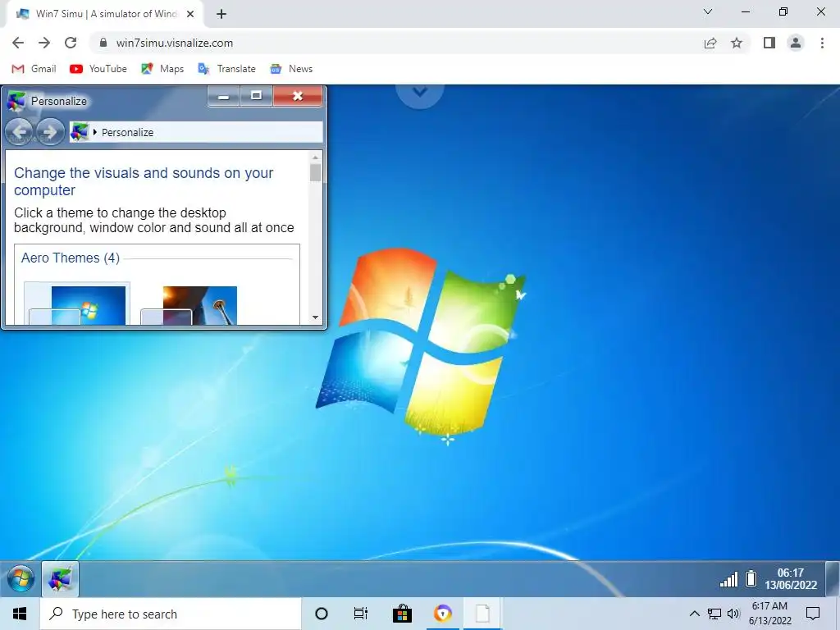Open the Maps bookmark
This screenshot has width=840, height=630.
[162, 69]
